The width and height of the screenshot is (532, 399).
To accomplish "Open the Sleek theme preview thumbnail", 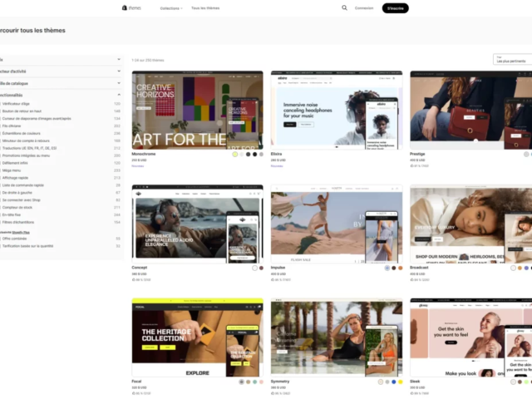I will (x=471, y=337).
